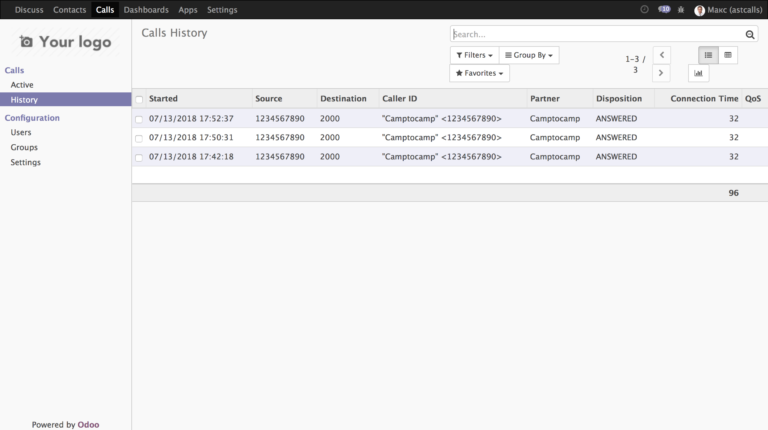Click the camera logo placeholder
The image size is (768, 430).
[x=26, y=42]
